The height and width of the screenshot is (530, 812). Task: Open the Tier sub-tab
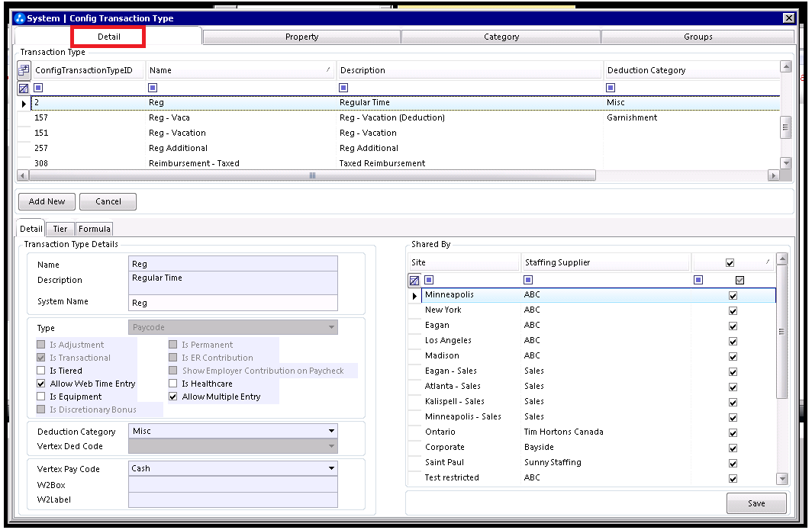coord(60,229)
